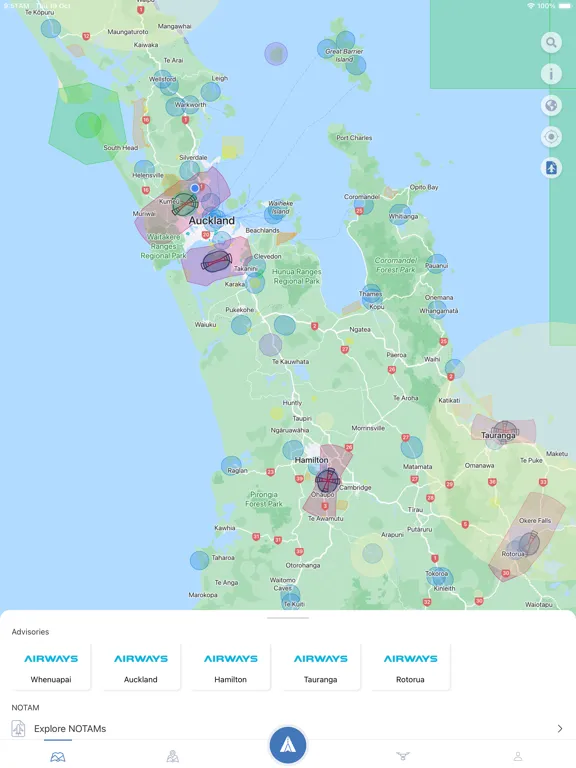Tap the purple circle zone west of Great Barrier Island
The width and height of the screenshot is (576, 768).
[x=276, y=54]
